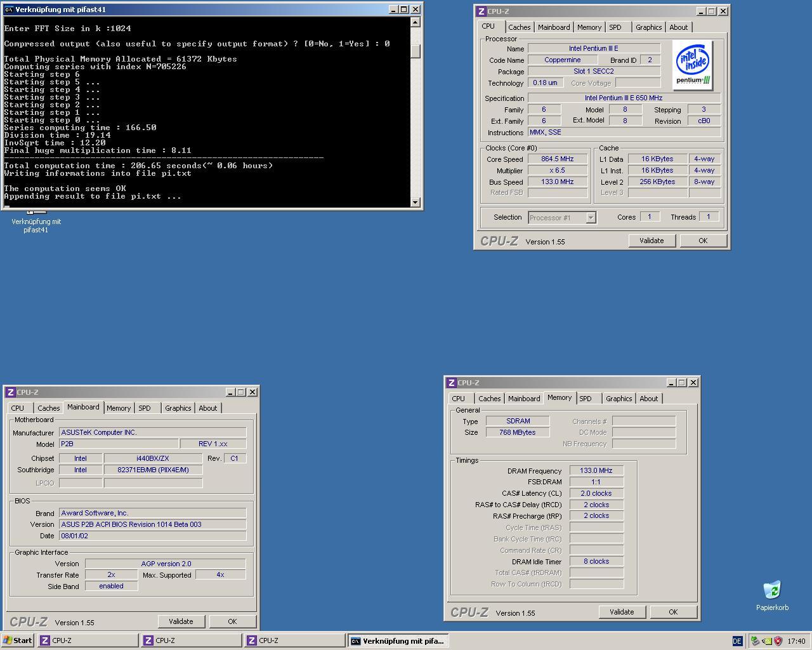Click the memory Size value 768 MBytes

(518, 432)
